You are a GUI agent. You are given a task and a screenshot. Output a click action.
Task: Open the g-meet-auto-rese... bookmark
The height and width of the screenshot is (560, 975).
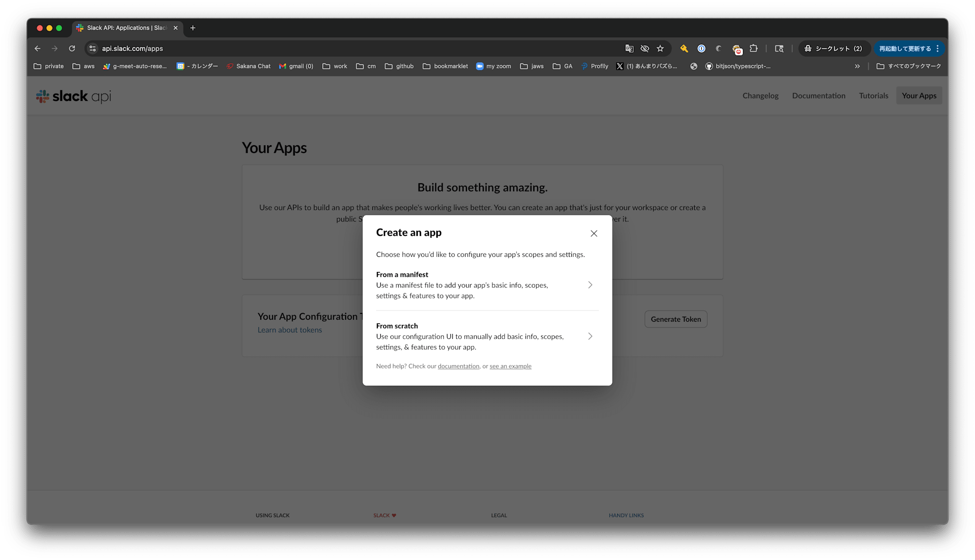(135, 66)
